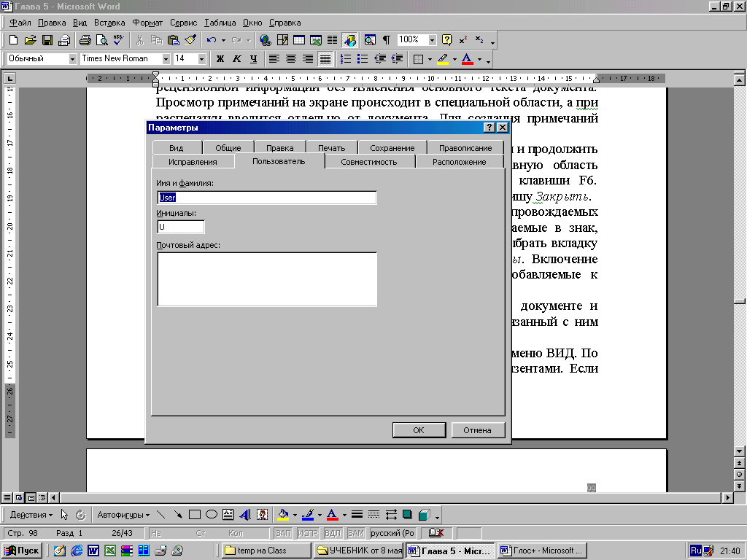Image resolution: width=747 pixels, height=560 pixels.
Task: Insert hyperlink globe icon
Action: 265,40
